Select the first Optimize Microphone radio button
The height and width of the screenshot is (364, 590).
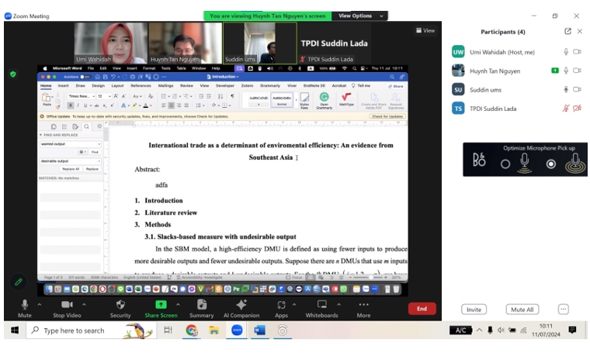pos(505,164)
